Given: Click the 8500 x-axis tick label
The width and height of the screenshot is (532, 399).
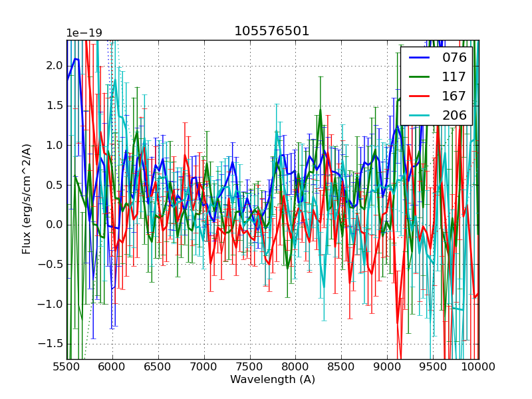Looking at the screenshot, I should tap(342, 367).
